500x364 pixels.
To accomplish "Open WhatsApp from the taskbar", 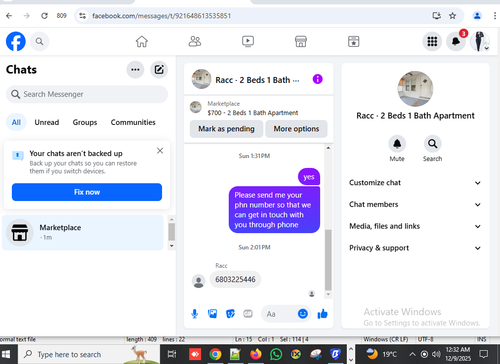I will click(x=276, y=354).
